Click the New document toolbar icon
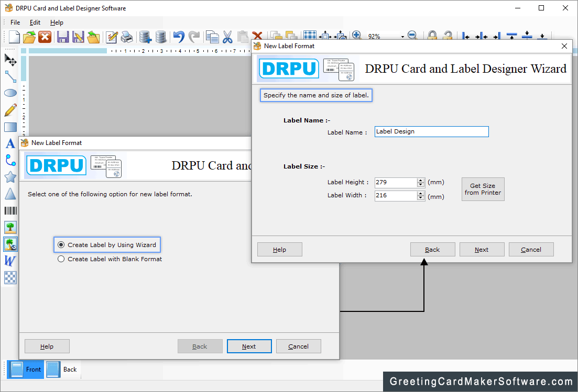 [x=14, y=37]
